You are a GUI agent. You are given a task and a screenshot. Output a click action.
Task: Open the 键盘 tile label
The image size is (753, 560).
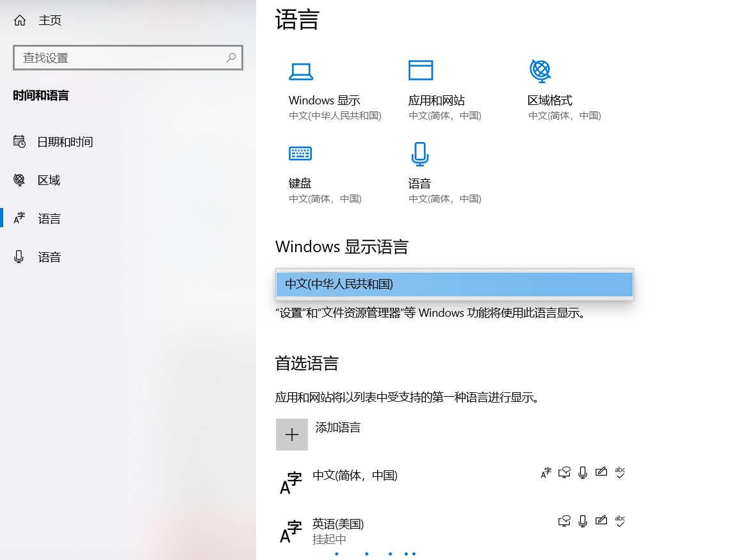click(x=300, y=183)
